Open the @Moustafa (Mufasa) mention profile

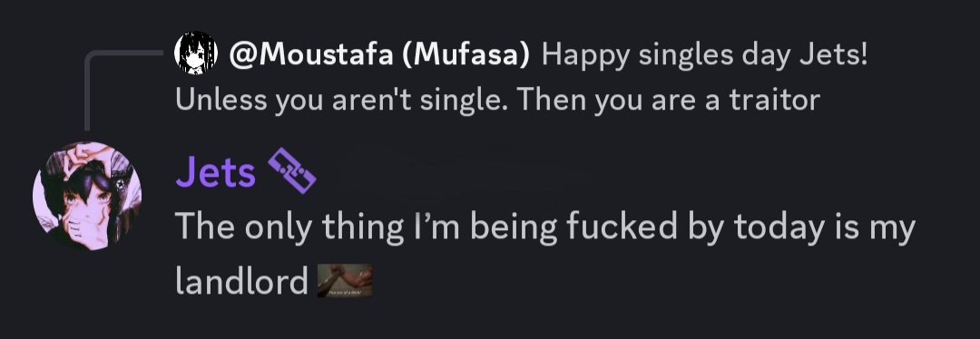tap(379, 55)
